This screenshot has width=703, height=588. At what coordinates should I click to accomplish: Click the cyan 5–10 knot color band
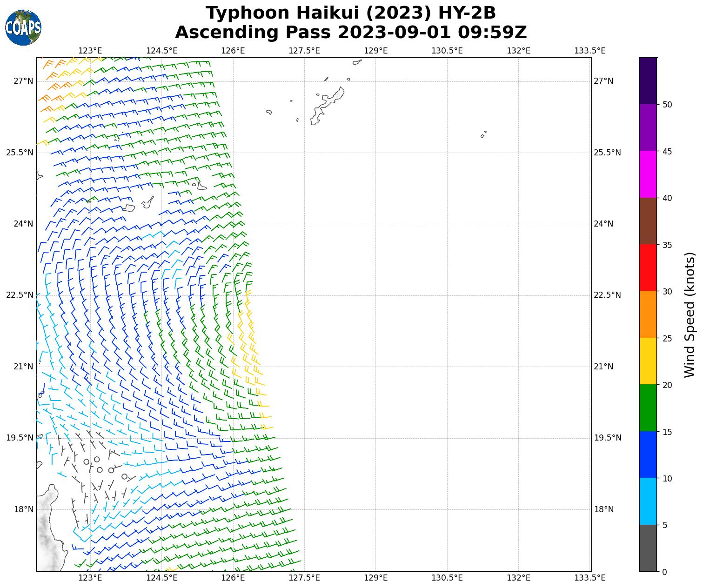[x=648, y=501]
